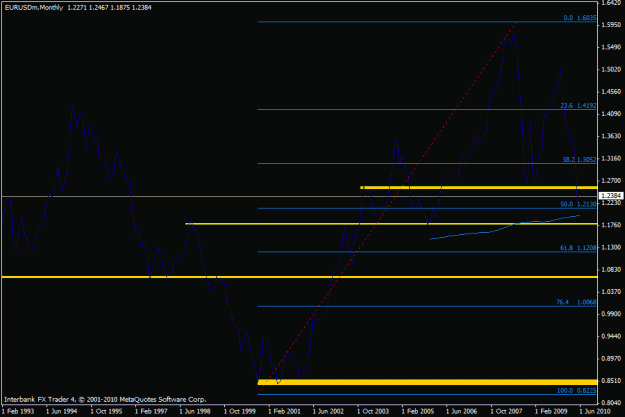Screen dimensions: 625x417
Task: Click the 0.9440 price axis label
Action: (x=611, y=336)
